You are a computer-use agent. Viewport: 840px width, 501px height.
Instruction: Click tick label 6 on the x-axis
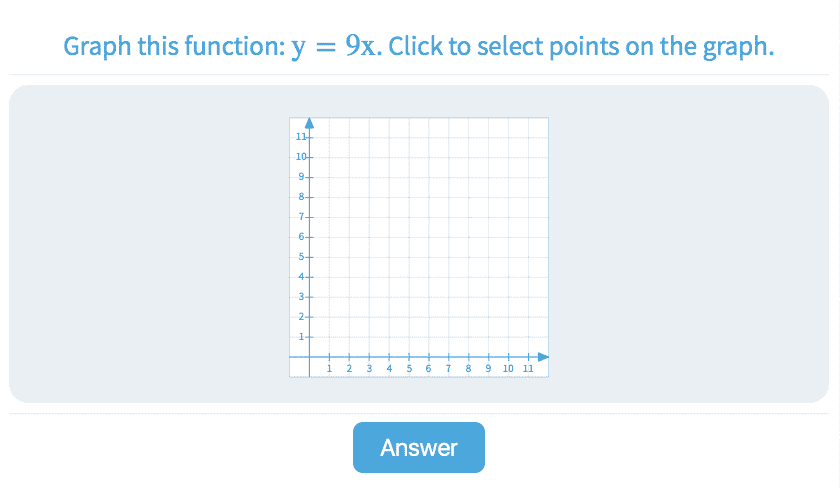[x=428, y=369]
